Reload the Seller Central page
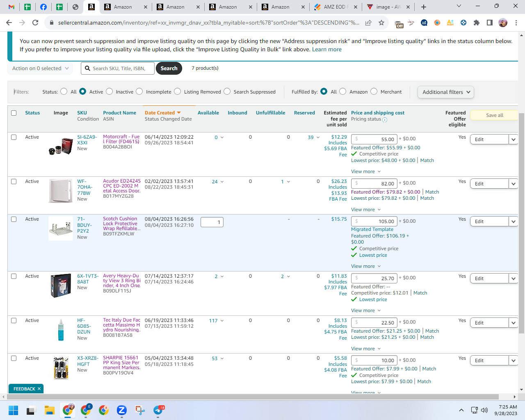This screenshot has width=525, height=420. tap(35, 23)
